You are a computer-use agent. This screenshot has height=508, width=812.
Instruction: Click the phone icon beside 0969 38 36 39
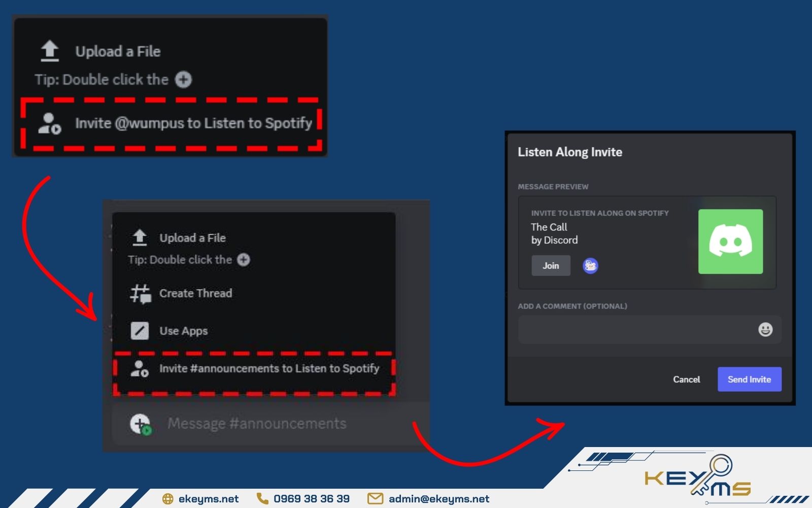pos(262,499)
